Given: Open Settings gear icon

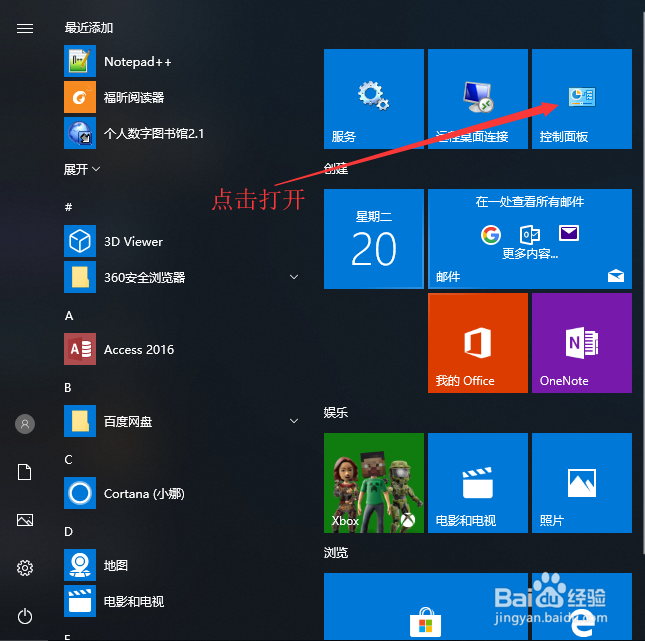Looking at the screenshot, I should pos(25,568).
